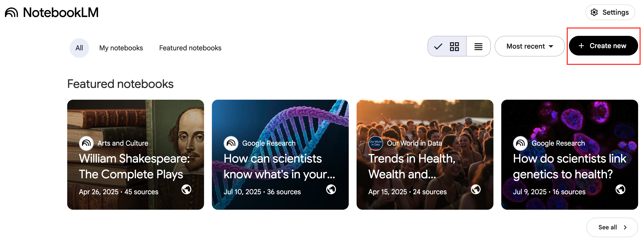Open How do scientists link genetics notebook
This screenshot has width=644, height=248.
(569, 166)
